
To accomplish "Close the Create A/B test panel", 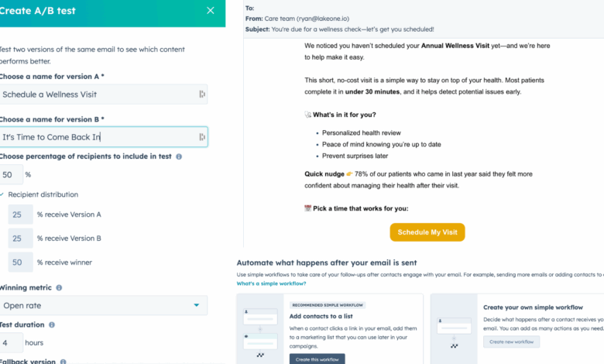I will pos(211,11).
